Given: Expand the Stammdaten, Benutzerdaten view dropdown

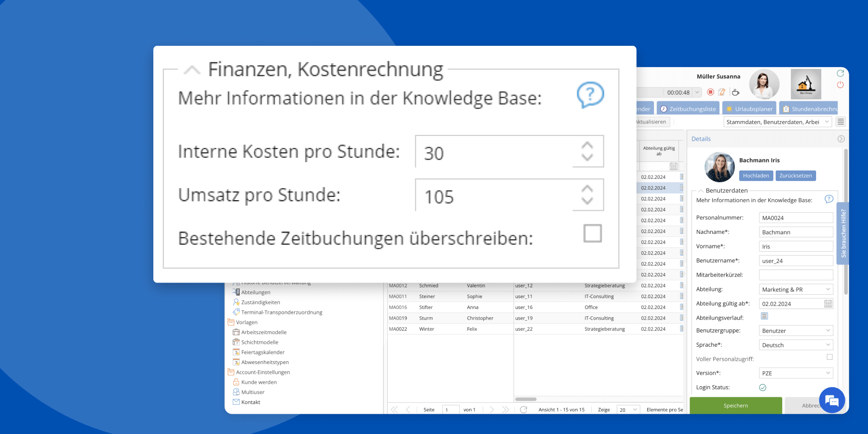Looking at the screenshot, I should click(x=827, y=122).
